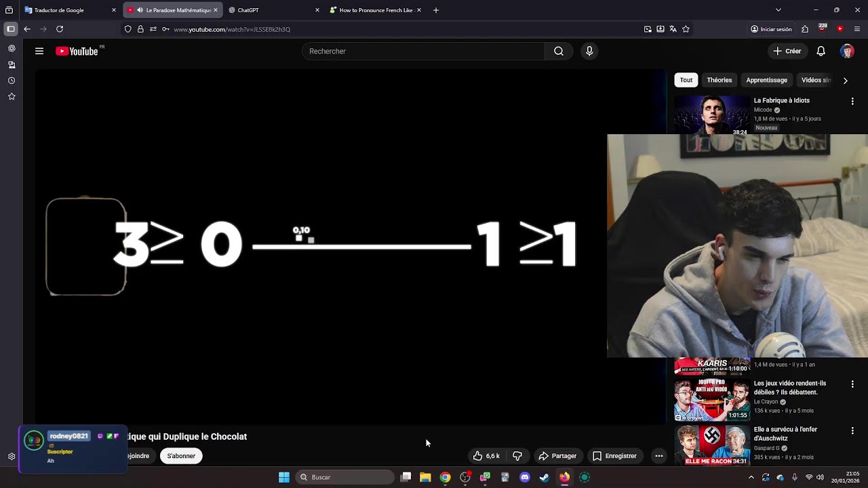Open the page translation icon in address bar
The height and width of the screenshot is (488, 868).
click(x=673, y=29)
